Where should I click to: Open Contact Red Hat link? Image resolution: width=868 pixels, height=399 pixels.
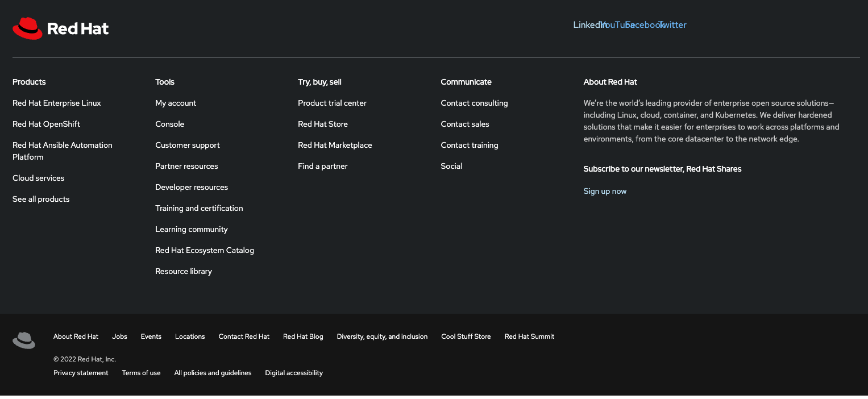244,336
